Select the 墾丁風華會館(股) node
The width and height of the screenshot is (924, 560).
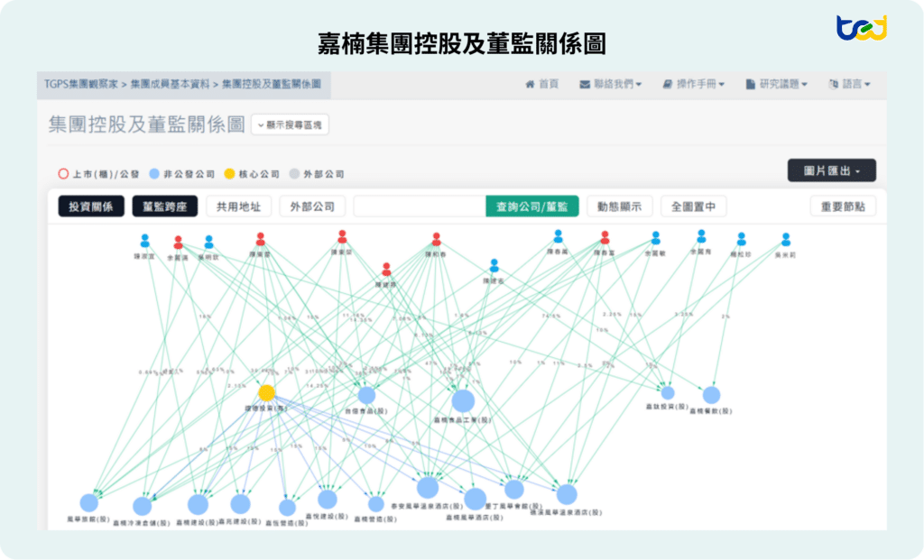(514, 489)
